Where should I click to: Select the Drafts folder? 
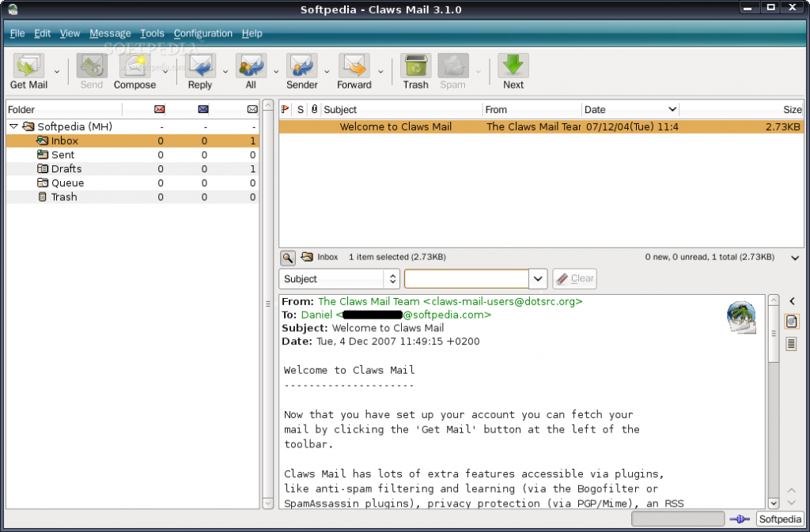(132, 168)
